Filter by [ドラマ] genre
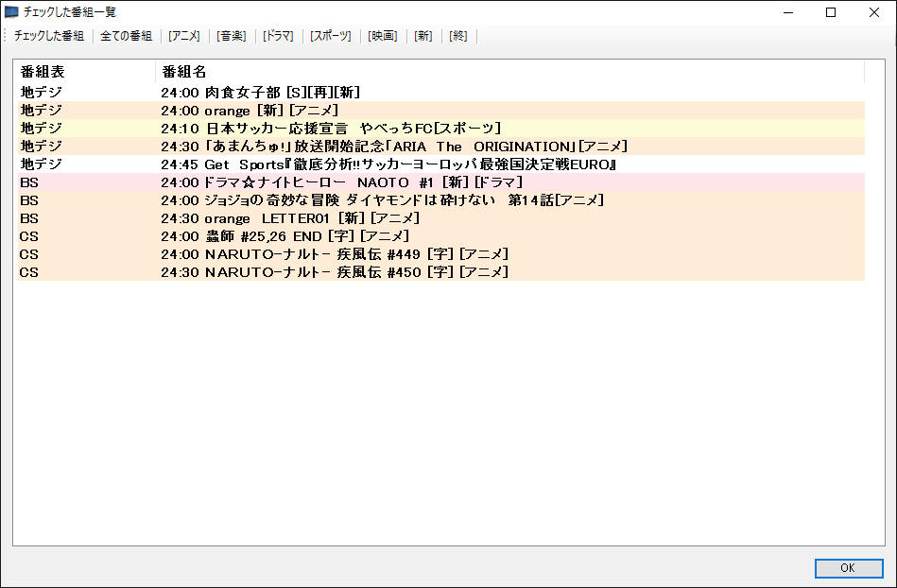Screen dimensions: 897x588 click(x=278, y=36)
